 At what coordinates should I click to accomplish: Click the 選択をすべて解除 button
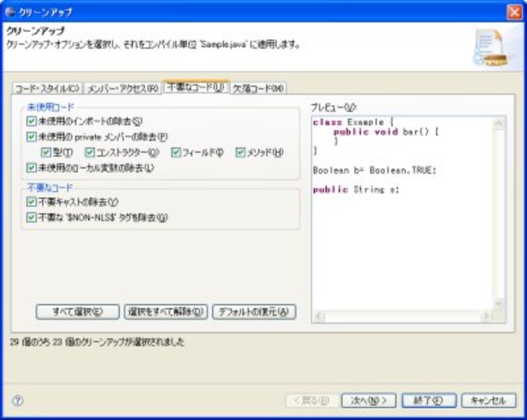[x=166, y=312]
